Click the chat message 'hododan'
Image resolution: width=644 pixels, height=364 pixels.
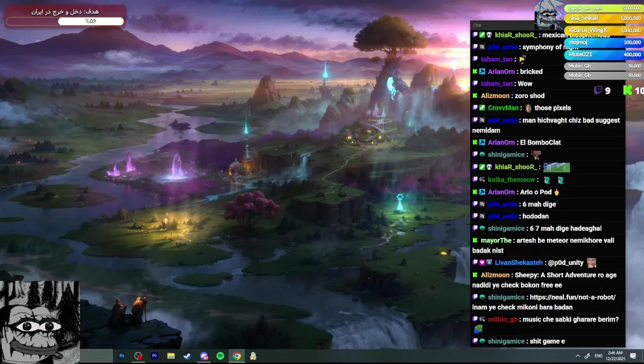point(535,216)
